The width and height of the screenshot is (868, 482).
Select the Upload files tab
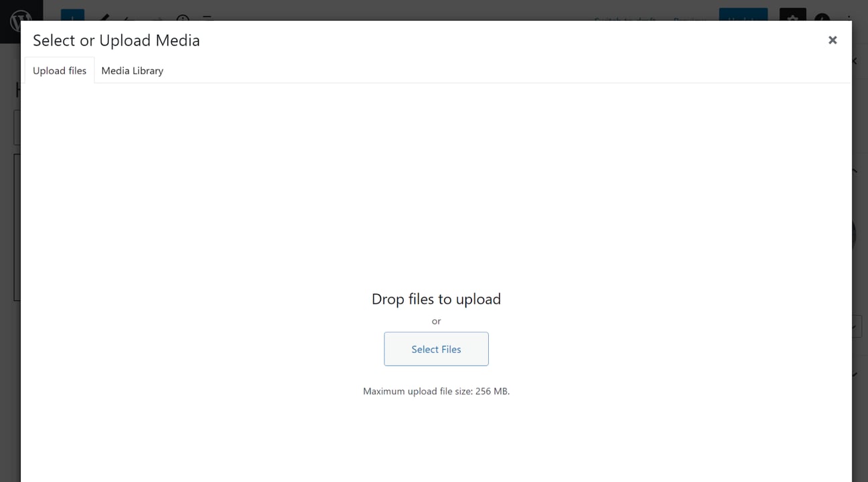[x=60, y=71]
